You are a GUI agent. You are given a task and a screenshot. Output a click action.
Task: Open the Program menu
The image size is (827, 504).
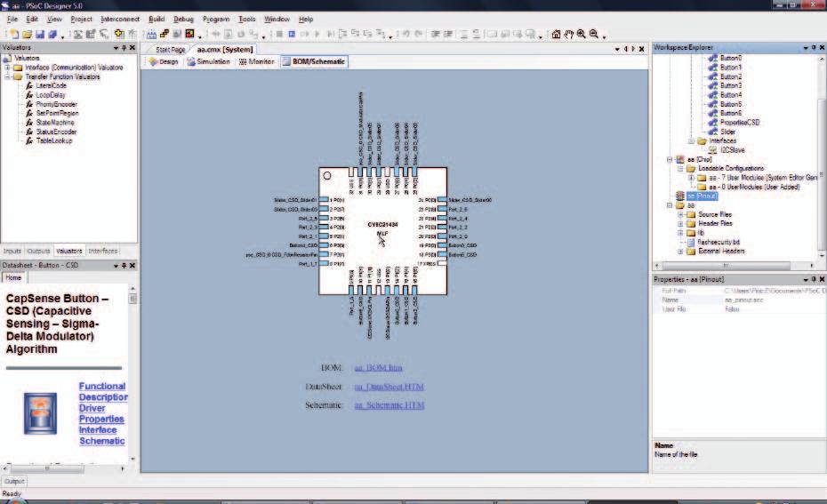click(x=216, y=19)
